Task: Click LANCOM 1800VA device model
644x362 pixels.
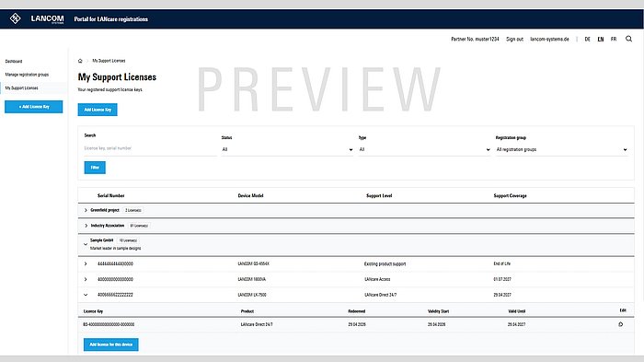Action: point(252,279)
